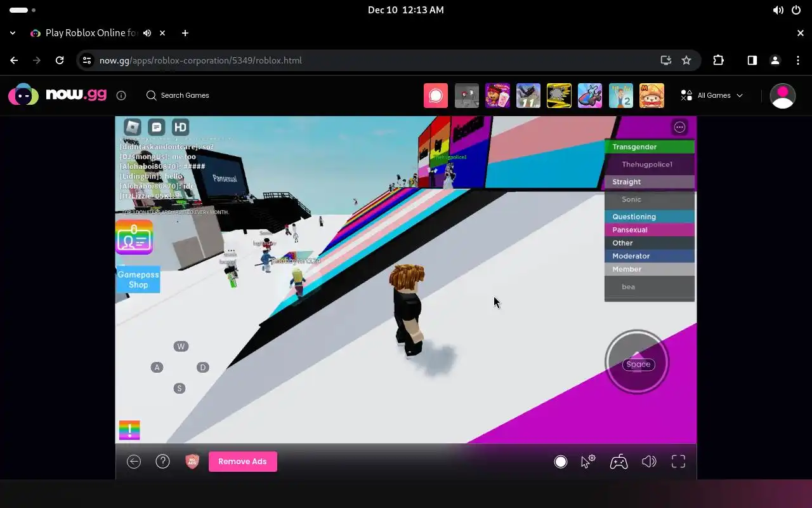
Task: Toggle the in-game chat window icon
Action: click(x=157, y=127)
